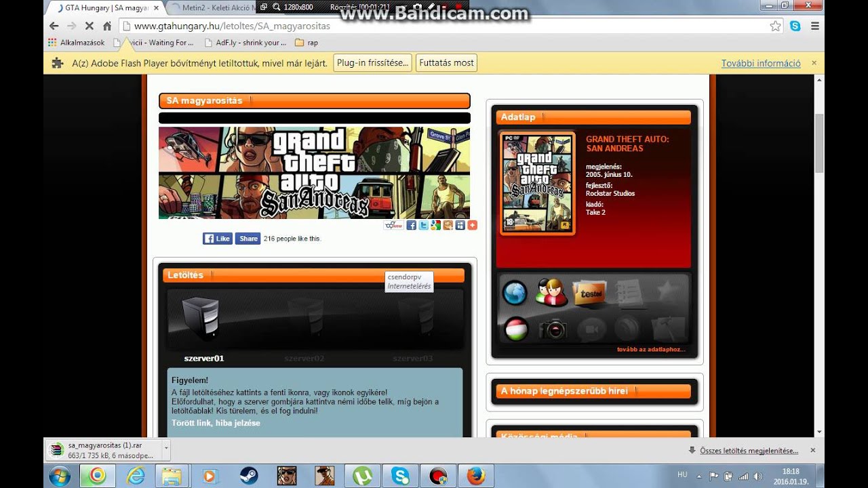Viewport: 868px width, 488px height.
Task: Click 'GRAND THEFT AUTO: SAN ANDREAS' title text
Action: (x=627, y=144)
